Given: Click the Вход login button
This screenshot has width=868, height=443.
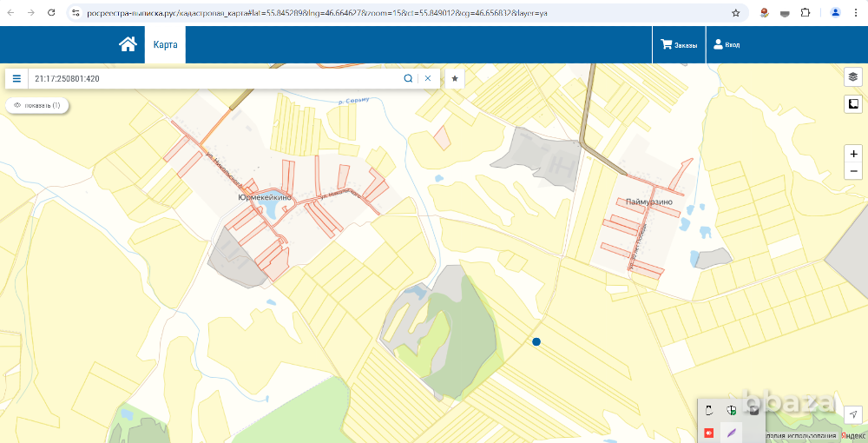Looking at the screenshot, I should [727, 44].
